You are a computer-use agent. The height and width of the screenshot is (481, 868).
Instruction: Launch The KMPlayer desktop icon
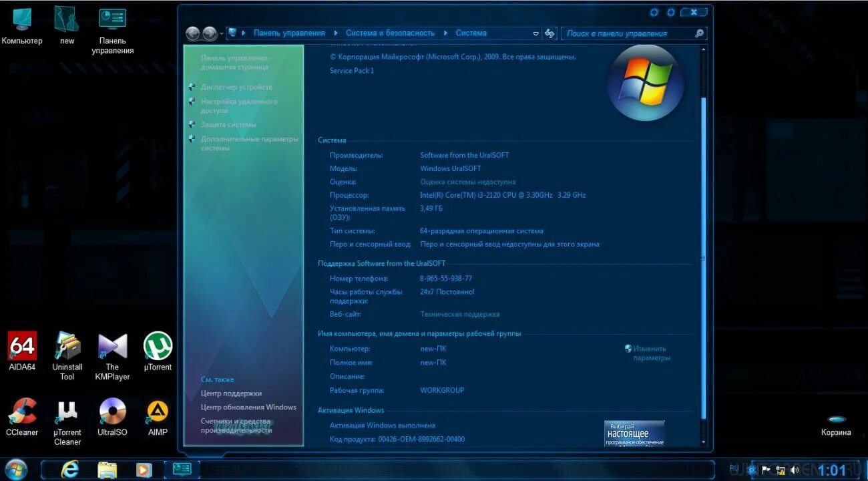point(112,356)
